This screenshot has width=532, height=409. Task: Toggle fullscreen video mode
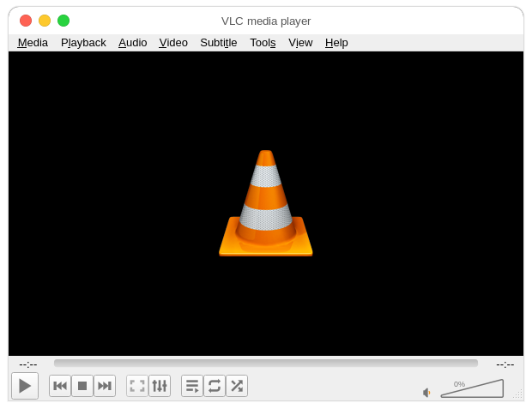pyautogui.click(x=137, y=386)
